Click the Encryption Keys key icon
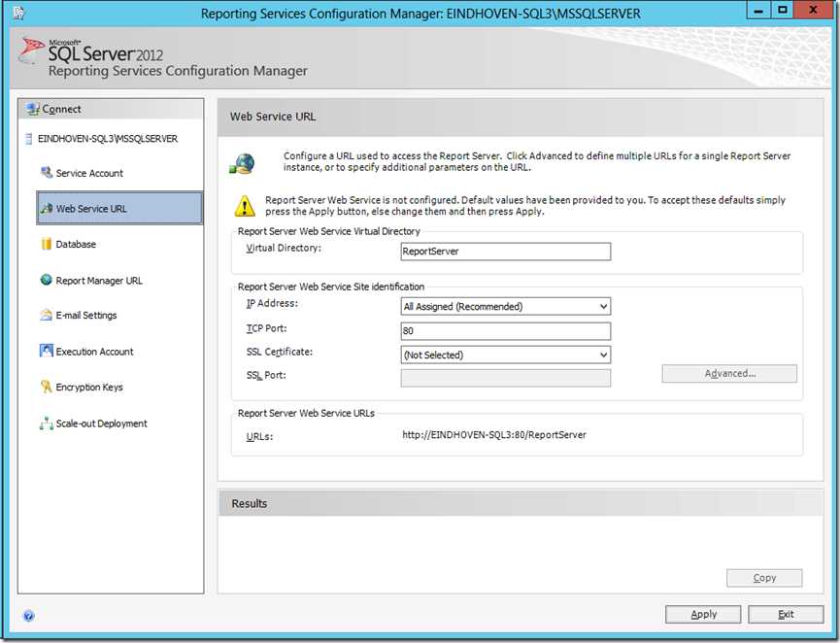The height and width of the screenshot is (643, 840). (47, 387)
